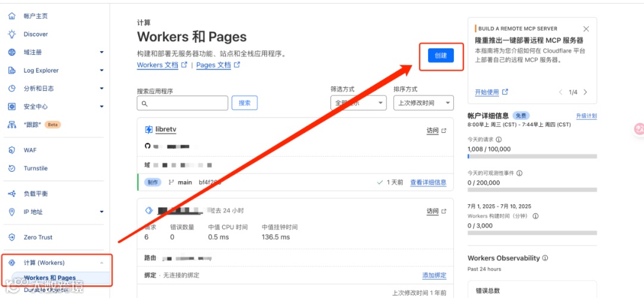This screenshot has height=298, width=644.
Task: Click 访问 on the libretv card
Action: (432, 131)
